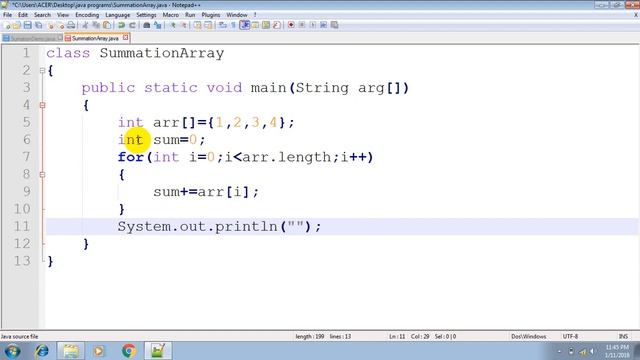Click the text 'class SummationArray' on line 1
Viewport: 640px width, 360px height.
click(x=135, y=53)
